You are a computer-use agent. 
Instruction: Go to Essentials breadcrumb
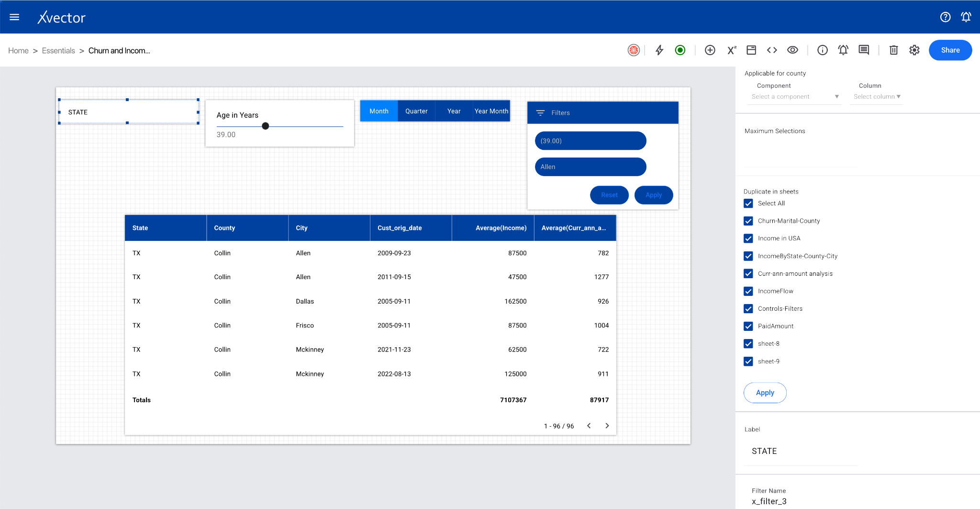click(58, 51)
